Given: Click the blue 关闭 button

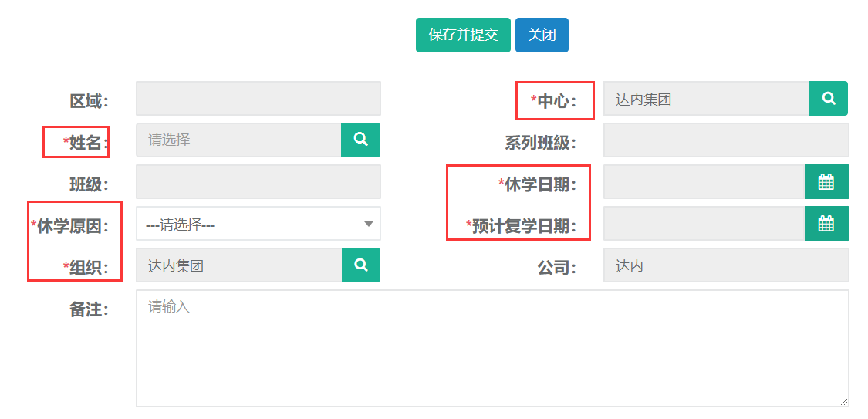Looking at the screenshot, I should click(x=542, y=35).
